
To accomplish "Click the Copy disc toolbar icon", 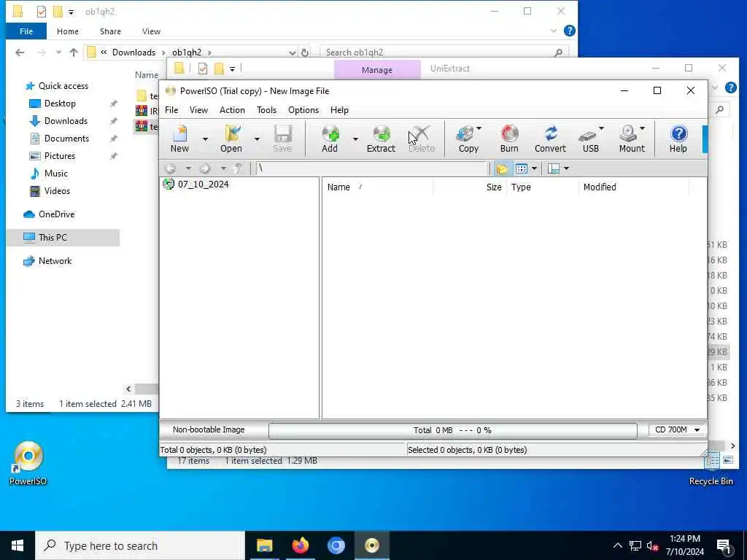I will coord(468,139).
